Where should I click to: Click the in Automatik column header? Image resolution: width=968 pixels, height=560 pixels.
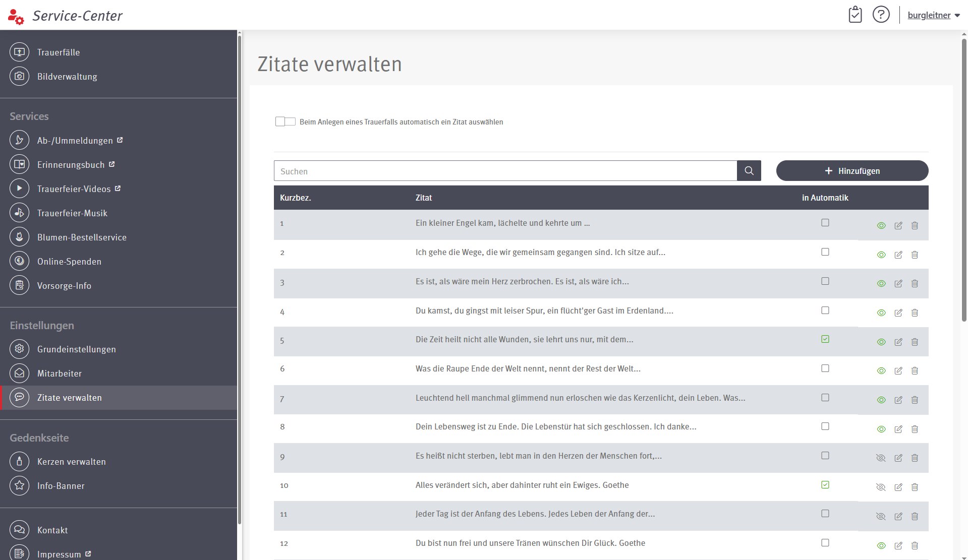coord(825,198)
